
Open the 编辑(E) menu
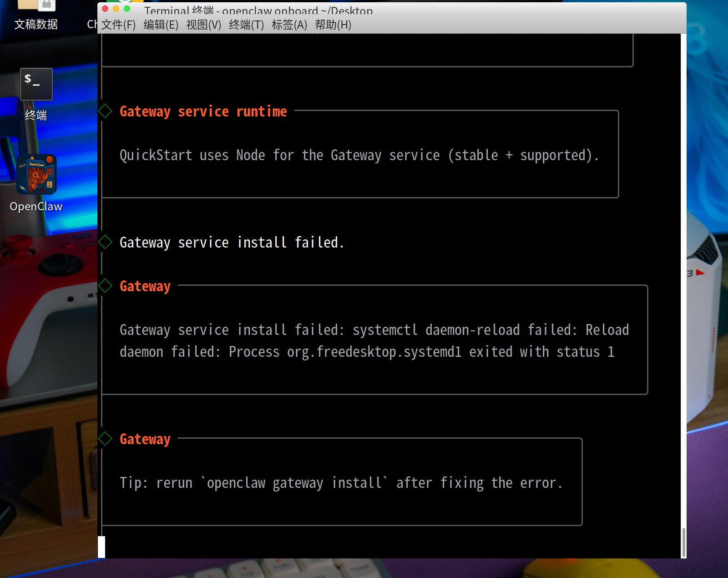tap(161, 25)
